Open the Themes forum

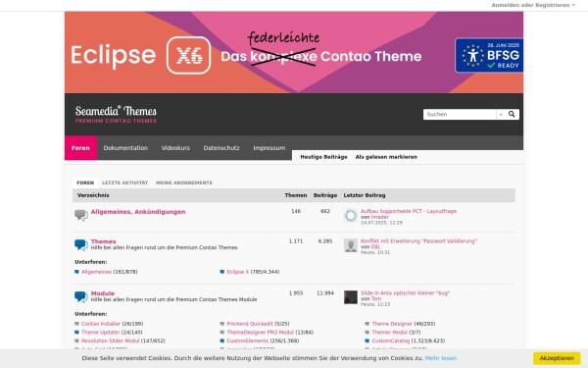coord(103,241)
